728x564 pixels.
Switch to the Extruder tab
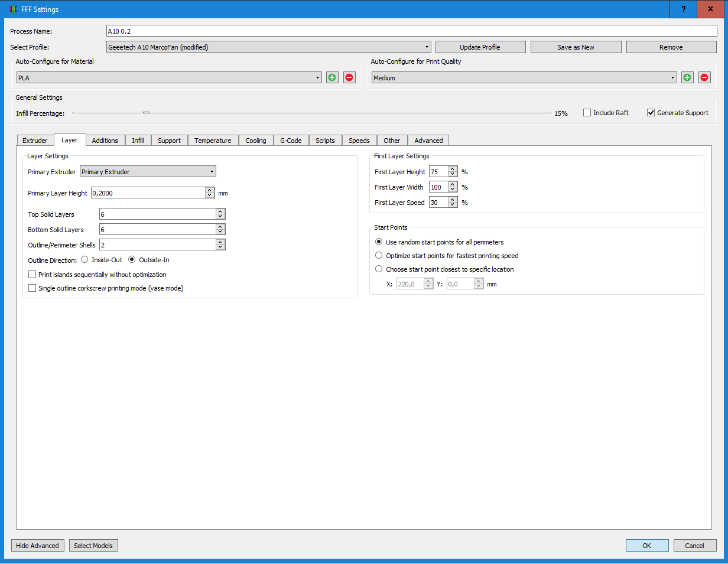pyautogui.click(x=35, y=141)
